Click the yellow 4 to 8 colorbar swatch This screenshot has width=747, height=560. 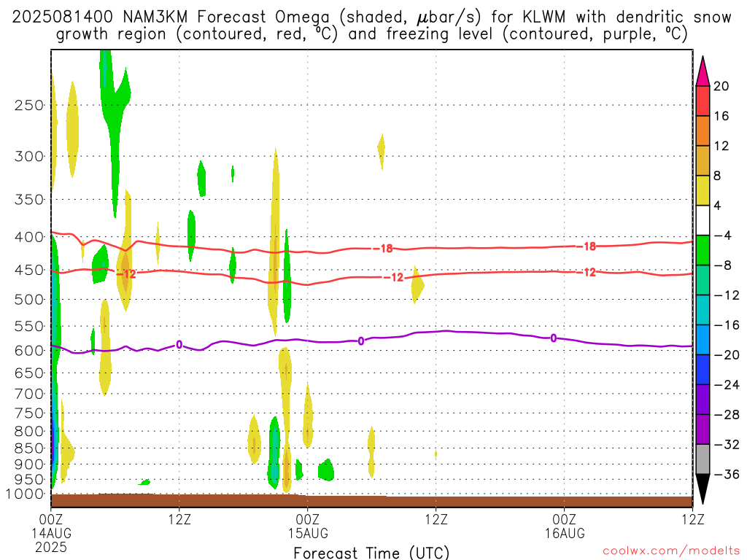tap(703, 190)
